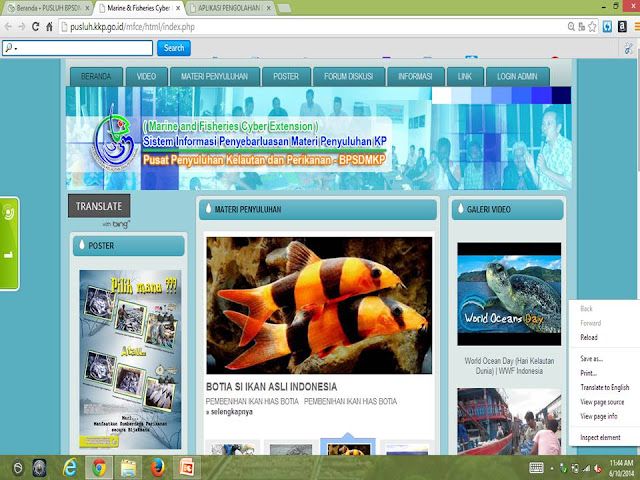Click the translate icon in address bar
This screenshot has height=480, width=640.
(582, 27)
